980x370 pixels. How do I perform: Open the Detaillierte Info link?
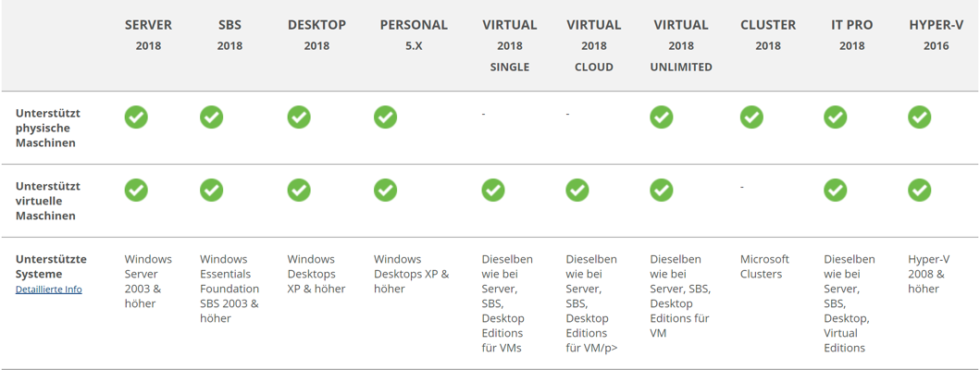pyautogui.click(x=48, y=290)
